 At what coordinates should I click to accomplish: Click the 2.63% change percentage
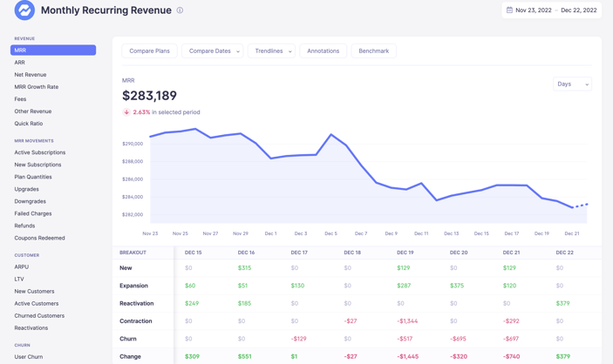click(141, 112)
